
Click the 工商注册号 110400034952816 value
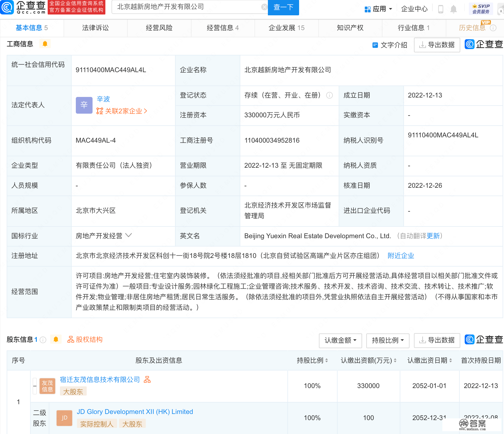coord(272,140)
